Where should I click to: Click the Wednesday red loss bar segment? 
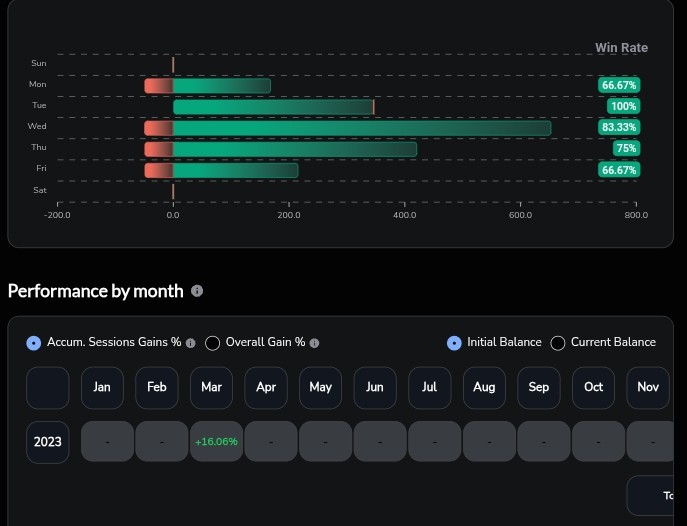[159, 128]
